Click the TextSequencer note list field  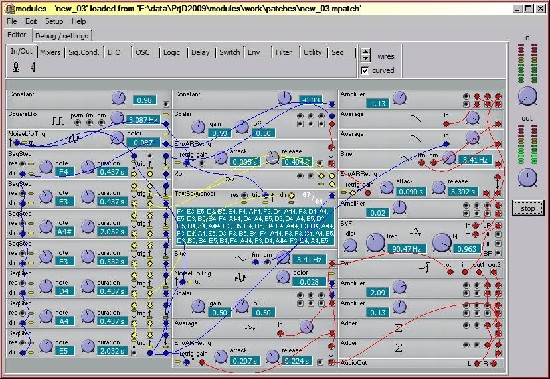pos(255,226)
